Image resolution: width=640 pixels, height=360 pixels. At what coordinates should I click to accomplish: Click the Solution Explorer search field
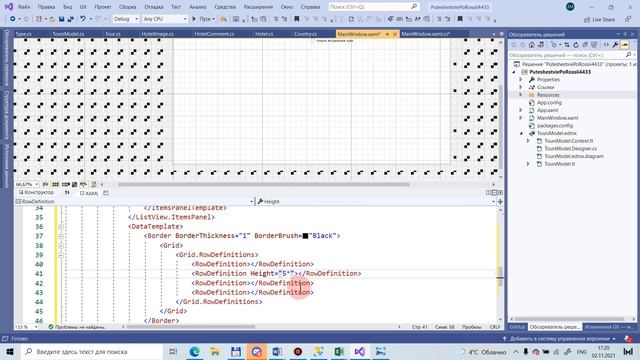click(571, 55)
